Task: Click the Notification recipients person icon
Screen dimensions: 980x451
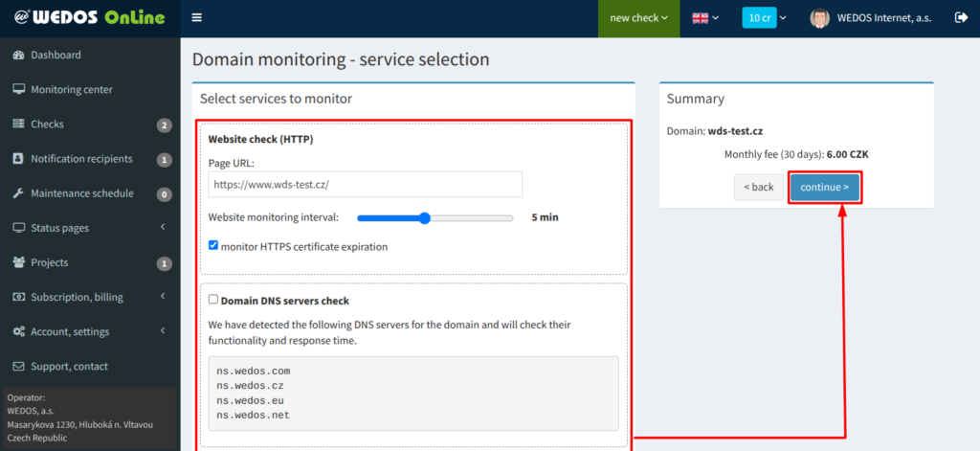Action: 18,159
